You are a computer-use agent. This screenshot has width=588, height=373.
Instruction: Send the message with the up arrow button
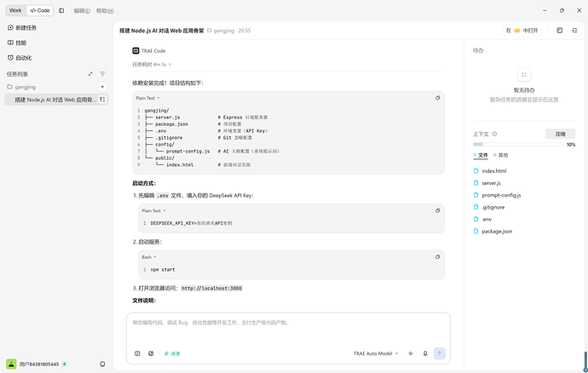click(x=440, y=353)
